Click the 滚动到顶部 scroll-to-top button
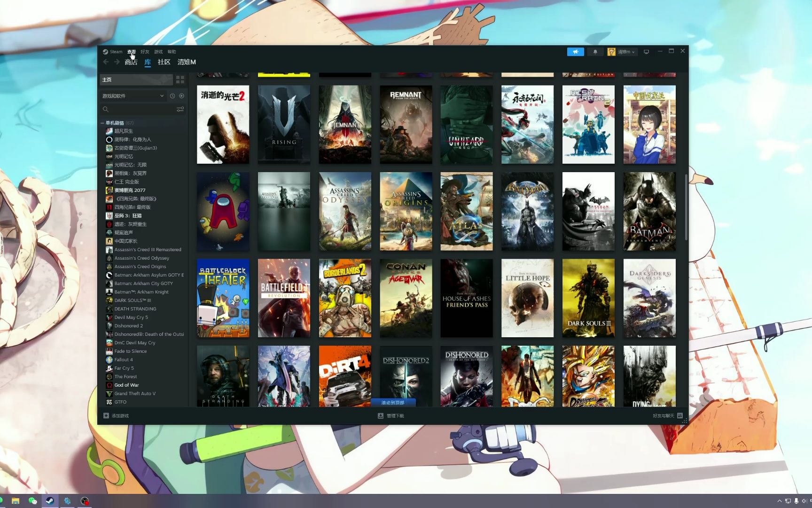The image size is (812, 508). tap(393, 403)
